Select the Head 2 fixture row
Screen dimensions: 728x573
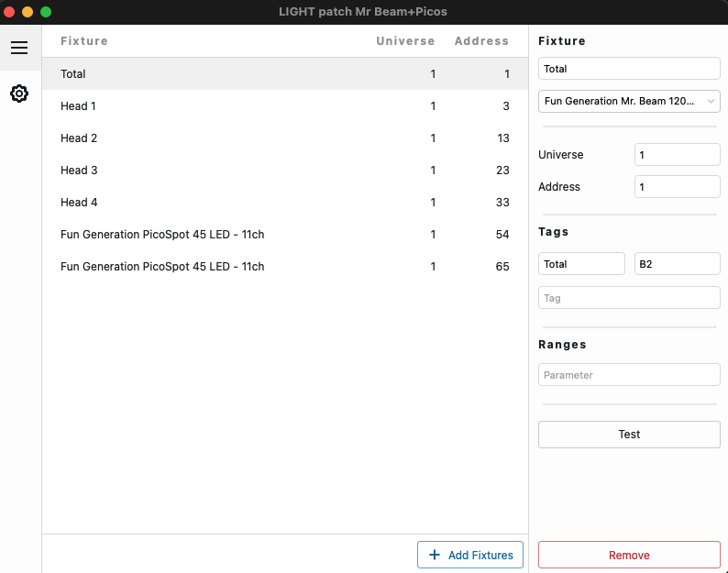click(285, 138)
